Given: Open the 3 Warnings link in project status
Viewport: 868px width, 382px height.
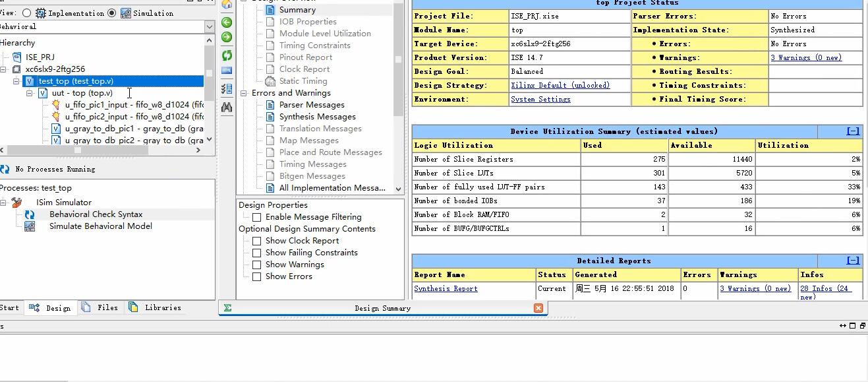Looking at the screenshot, I should tap(806, 58).
